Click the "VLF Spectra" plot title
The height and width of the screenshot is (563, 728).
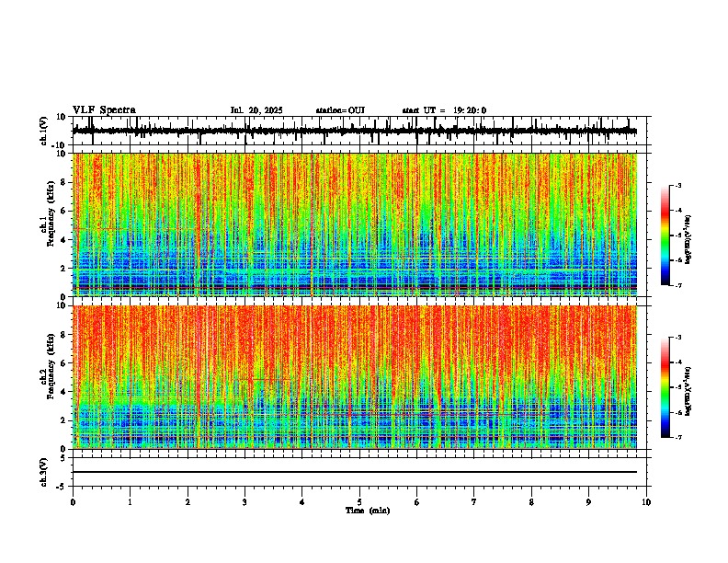click(104, 110)
